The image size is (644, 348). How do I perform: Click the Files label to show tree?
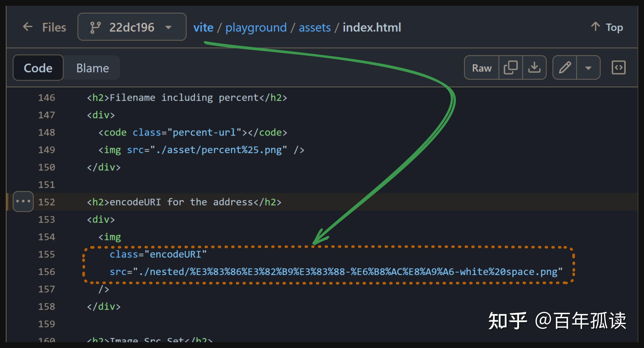[x=54, y=27]
